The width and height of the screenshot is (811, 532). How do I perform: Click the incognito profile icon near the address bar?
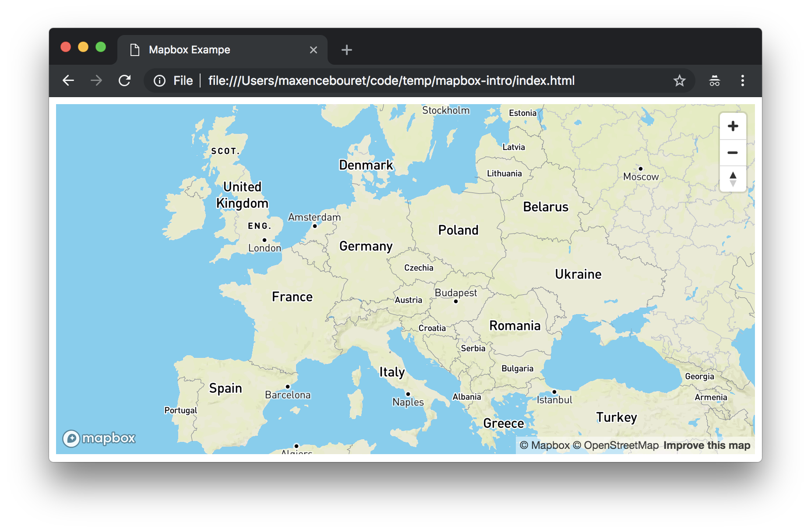coord(714,80)
